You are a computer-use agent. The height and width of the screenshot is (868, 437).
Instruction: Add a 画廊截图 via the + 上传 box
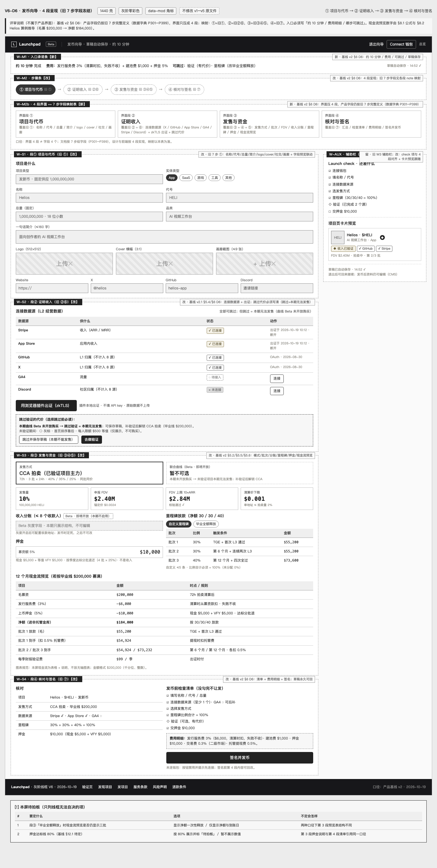pyautogui.click(x=264, y=264)
